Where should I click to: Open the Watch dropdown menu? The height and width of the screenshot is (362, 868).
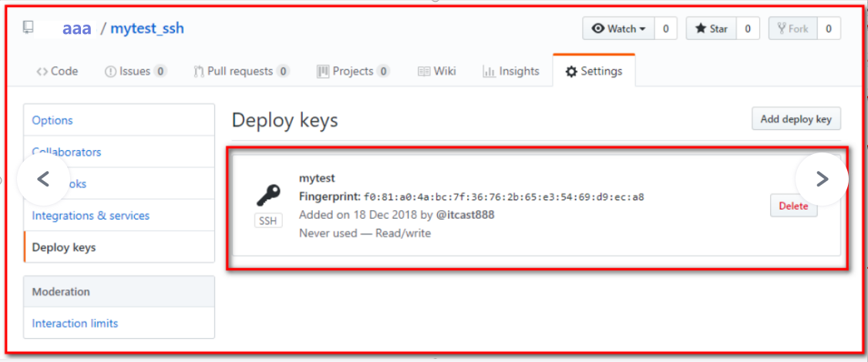pyautogui.click(x=618, y=28)
